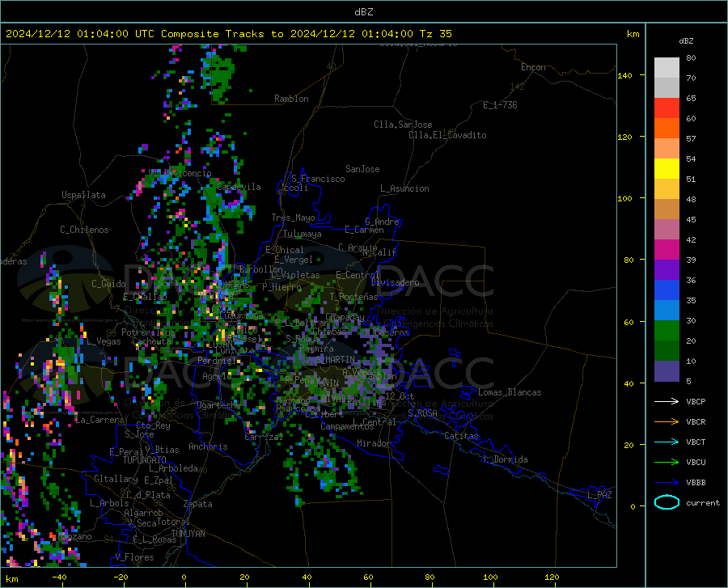
Task: Click the Clla.El_Cavadito map label
Action: (x=447, y=135)
